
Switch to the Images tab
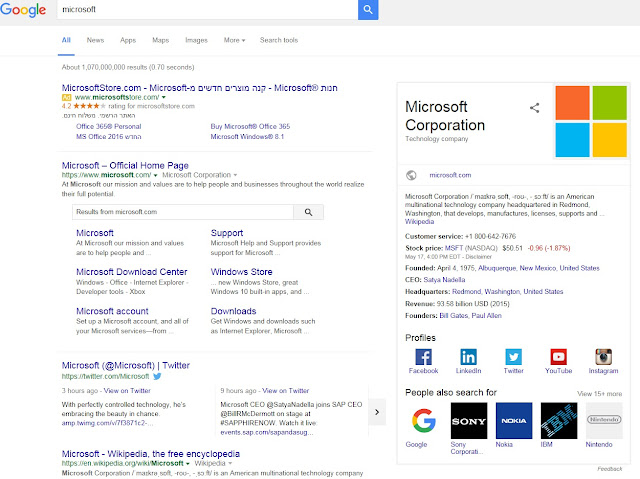[196, 40]
